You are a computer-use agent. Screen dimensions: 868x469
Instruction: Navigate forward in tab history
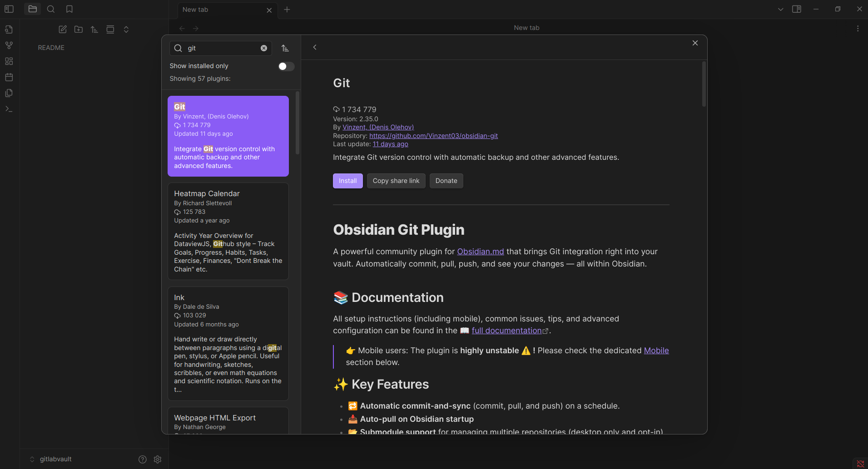[x=196, y=28]
